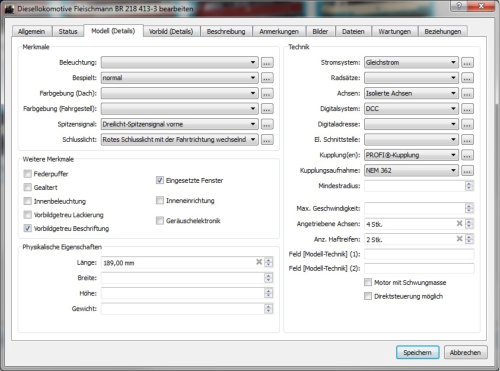Open the Schlusslicht dropdown list

[180, 140]
